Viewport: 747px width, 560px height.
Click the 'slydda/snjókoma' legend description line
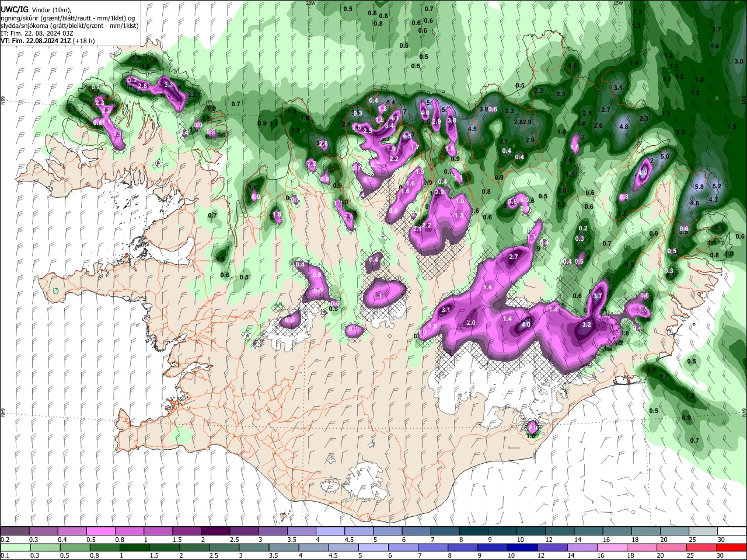click(69, 26)
